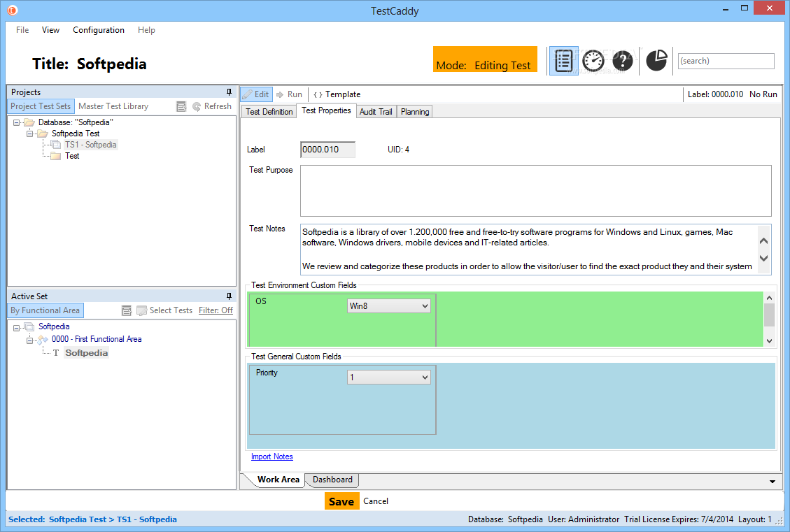Screen dimensions: 790x532
Task: Click the Database folder icon
Action: (29, 122)
